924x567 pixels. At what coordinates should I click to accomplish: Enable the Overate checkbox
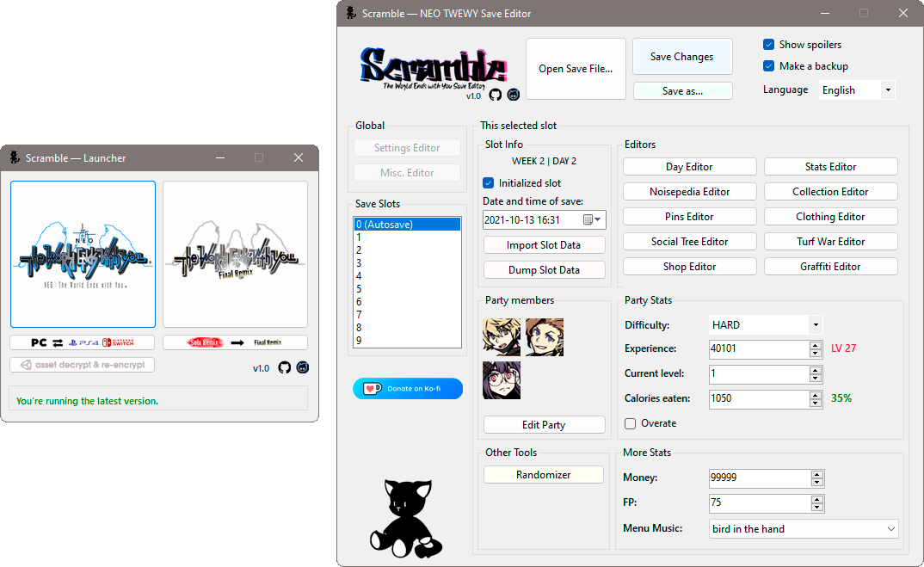click(x=631, y=423)
